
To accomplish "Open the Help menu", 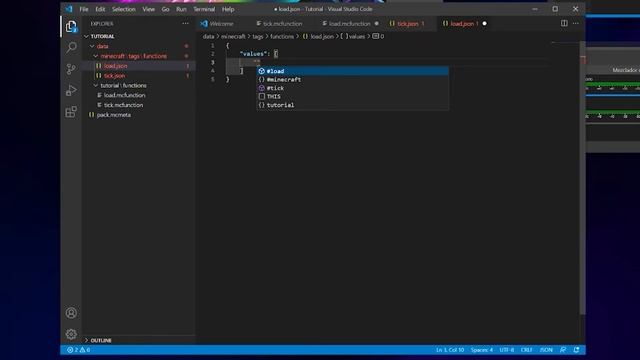I will 228,9.
